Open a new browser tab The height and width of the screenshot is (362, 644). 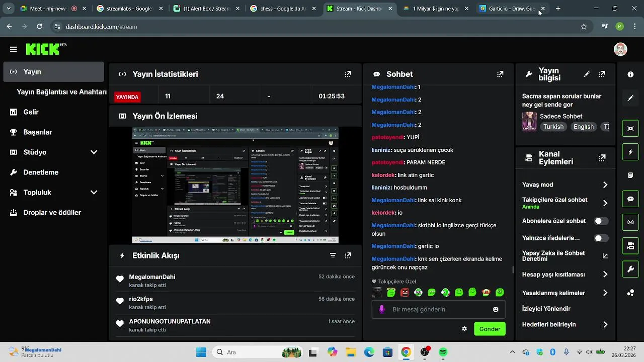coord(558,9)
